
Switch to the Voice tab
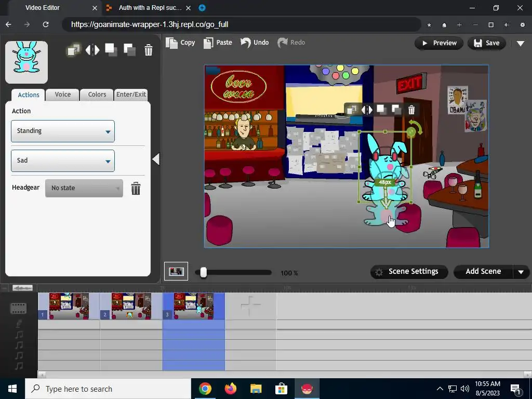point(63,95)
